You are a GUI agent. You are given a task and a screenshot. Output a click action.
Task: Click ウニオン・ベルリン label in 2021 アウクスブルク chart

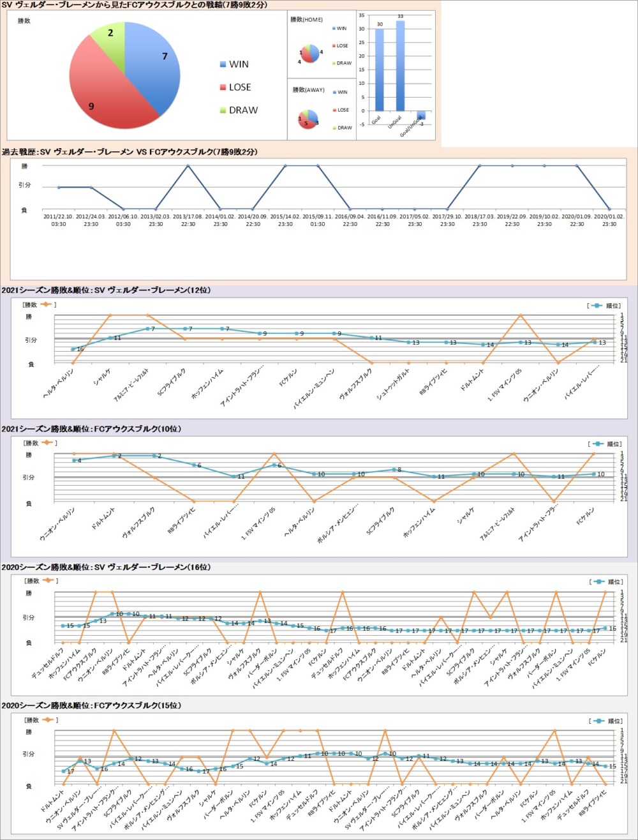(57, 523)
